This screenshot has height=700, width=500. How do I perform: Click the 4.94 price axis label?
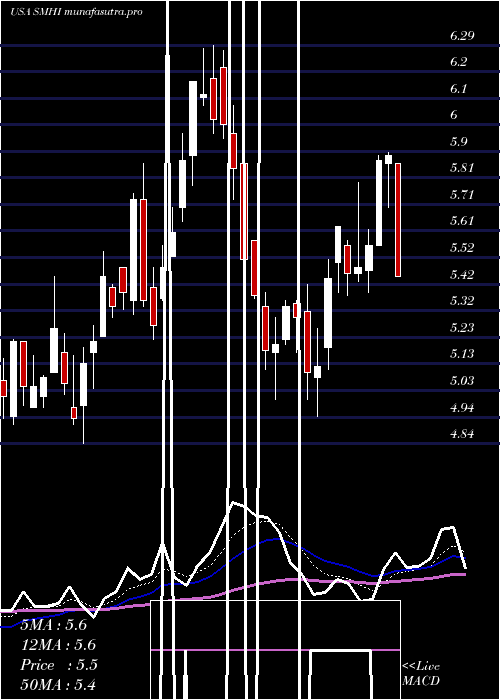coord(462,407)
